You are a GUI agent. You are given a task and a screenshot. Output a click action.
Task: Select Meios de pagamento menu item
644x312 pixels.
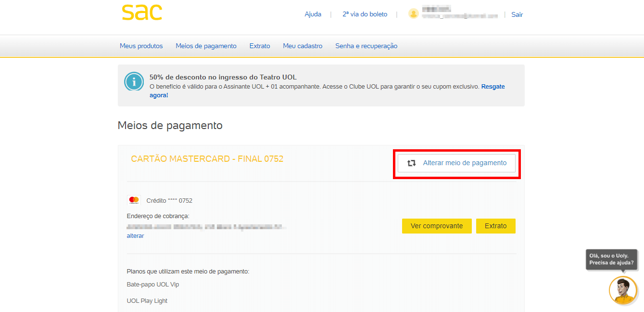(206, 46)
